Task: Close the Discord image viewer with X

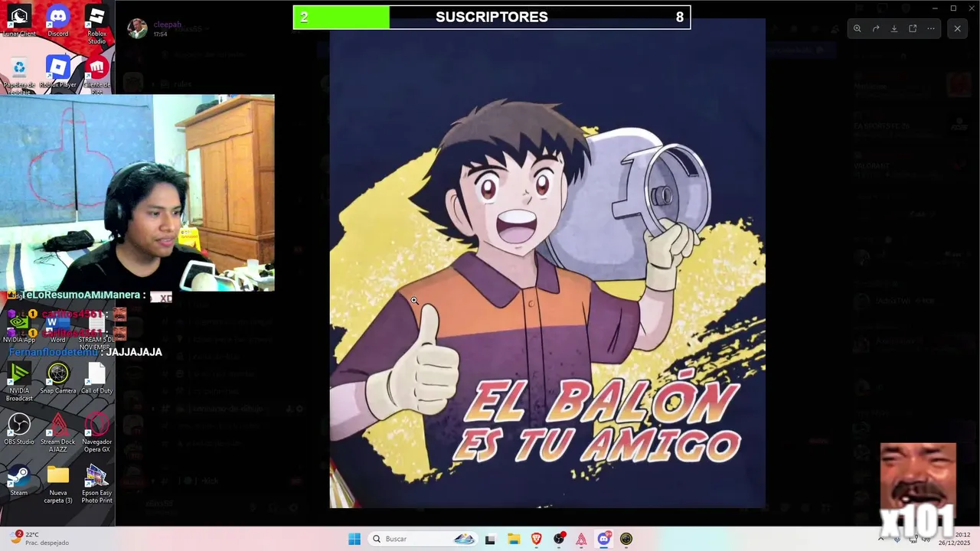Action: tap(957, 28)
